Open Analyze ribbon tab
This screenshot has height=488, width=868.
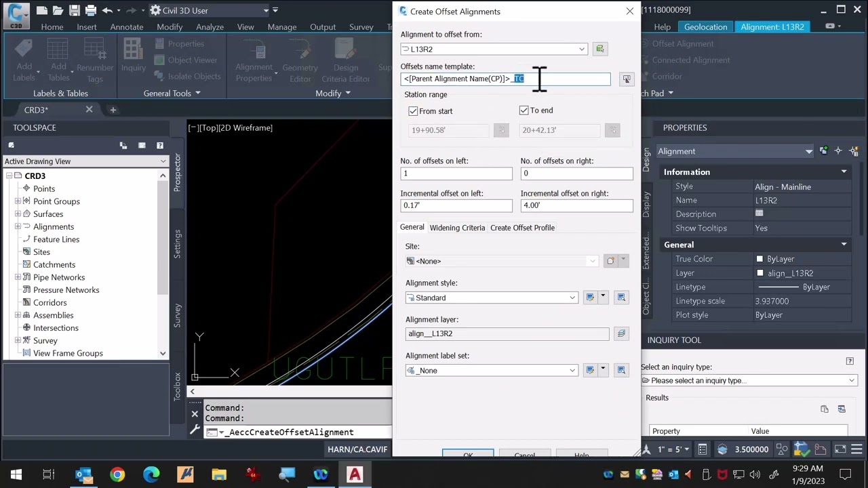pyautogui.click(x=210, y=26)
